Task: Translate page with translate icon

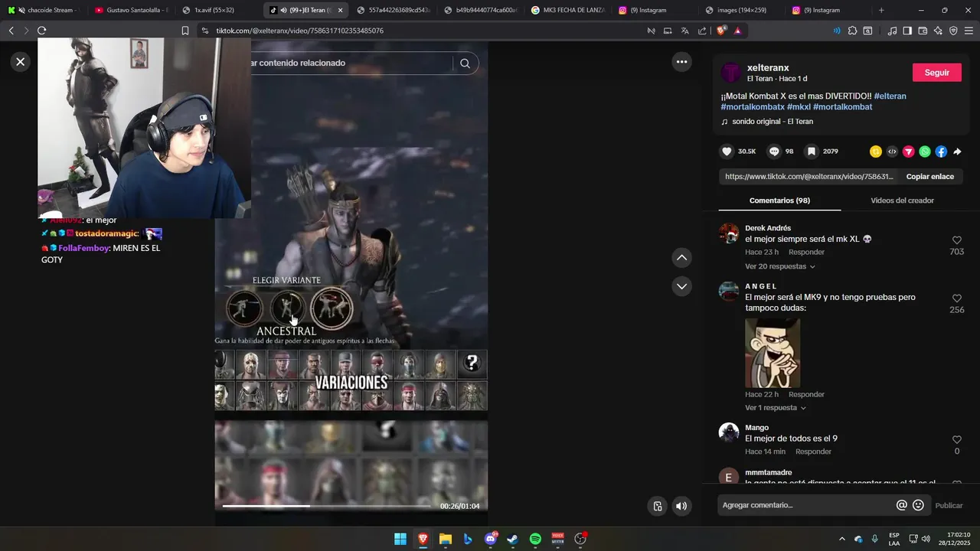Action: 684,31
